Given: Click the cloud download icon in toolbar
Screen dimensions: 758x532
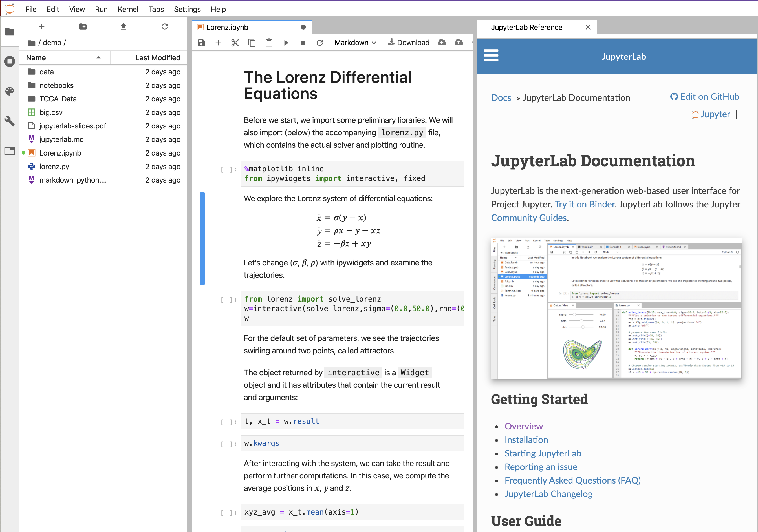Looking at the screenshot, I should tap(442, 42).
